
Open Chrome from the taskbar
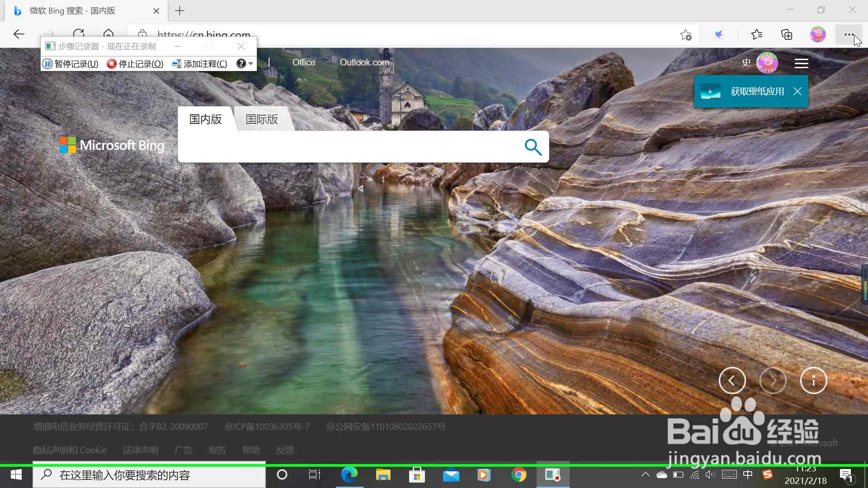[519, 475]
